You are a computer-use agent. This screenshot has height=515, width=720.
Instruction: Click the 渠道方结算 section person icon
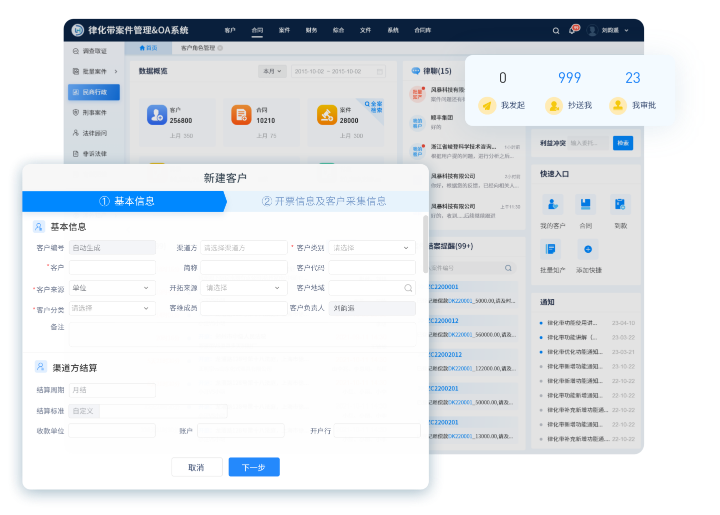(40, 367)
